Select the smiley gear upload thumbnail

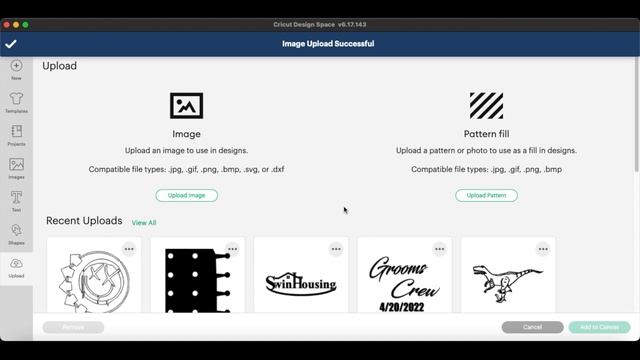(x=94, y=276)
